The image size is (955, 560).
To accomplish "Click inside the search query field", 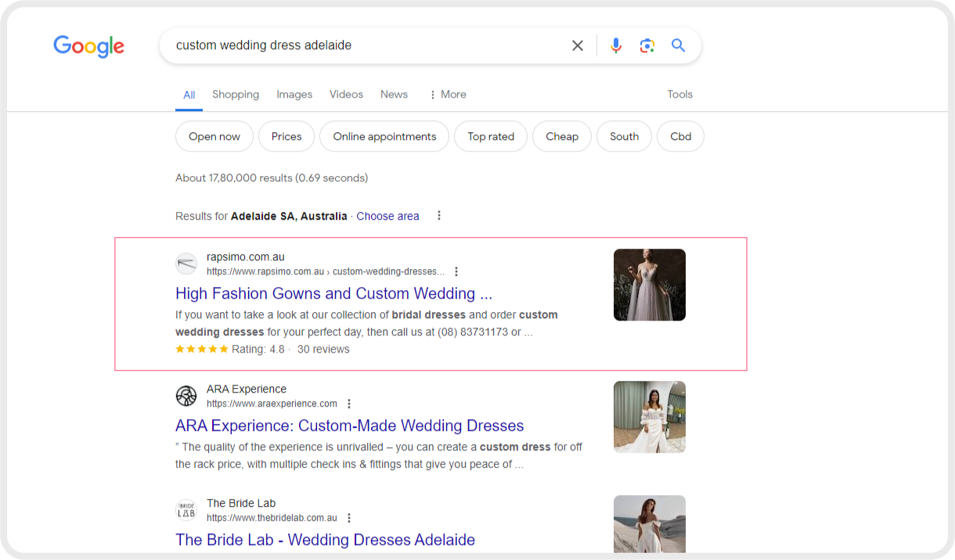I will [368, 45].
